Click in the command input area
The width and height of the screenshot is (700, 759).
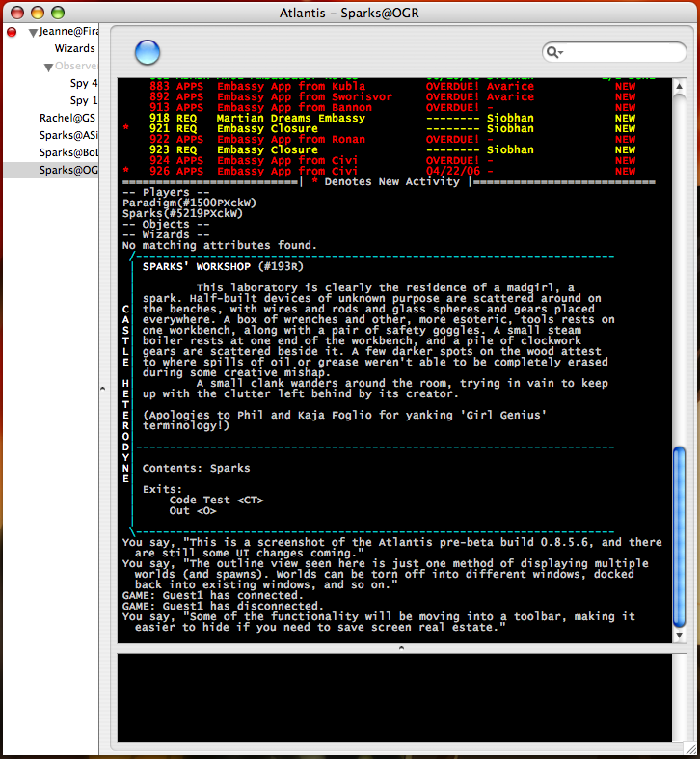coord(394,697)
